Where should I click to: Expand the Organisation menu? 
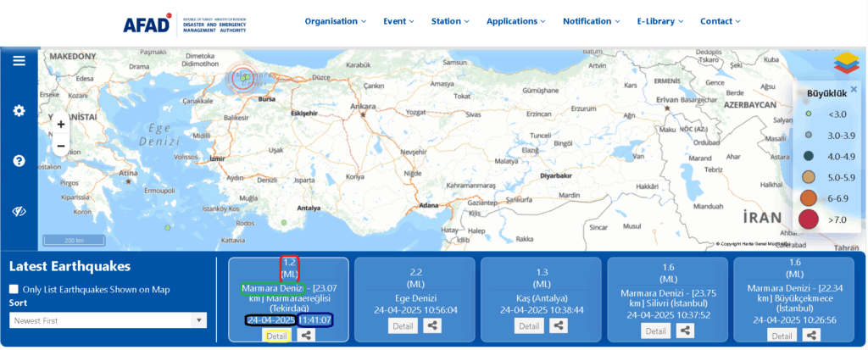pyautogui.click(x=336, y=21)
